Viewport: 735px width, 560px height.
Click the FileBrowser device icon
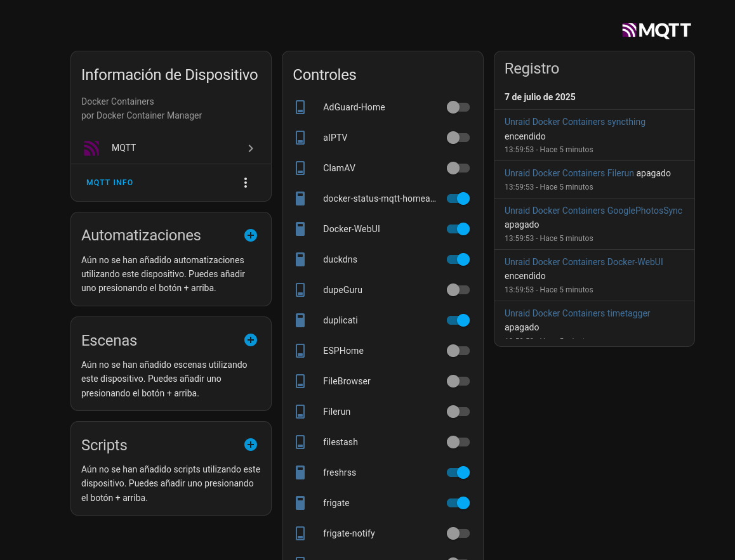click(300, 381)
